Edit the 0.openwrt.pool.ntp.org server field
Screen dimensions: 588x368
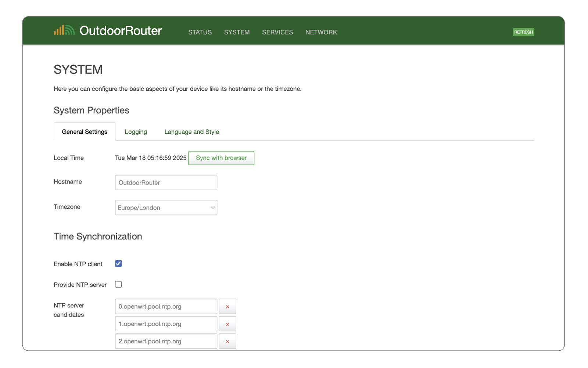(166, 307)
